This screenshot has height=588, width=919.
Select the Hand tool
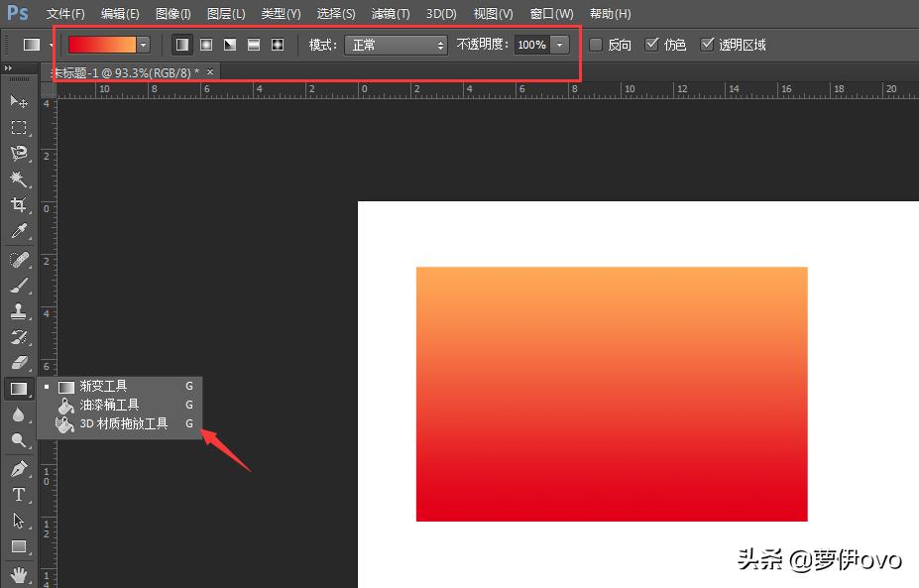pyautogui.click(x=18, y=574)
